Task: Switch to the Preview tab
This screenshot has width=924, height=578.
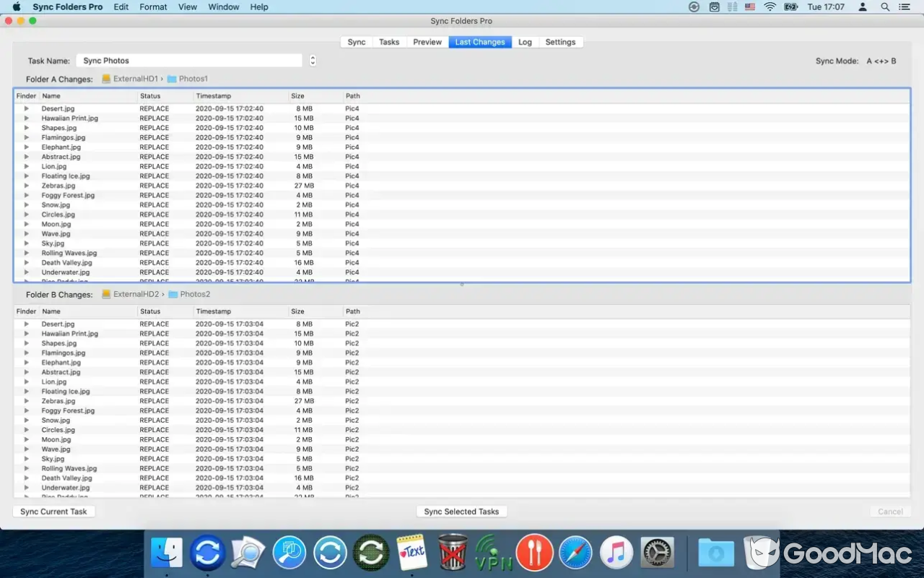Action: click(427, 42)
